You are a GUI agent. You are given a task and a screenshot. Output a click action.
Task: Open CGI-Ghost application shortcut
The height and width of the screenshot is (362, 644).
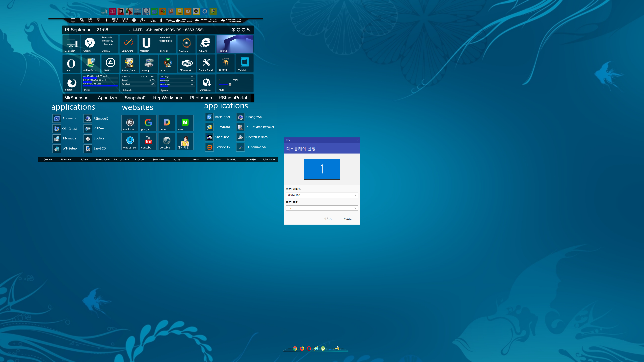click(x=65, y=129)
